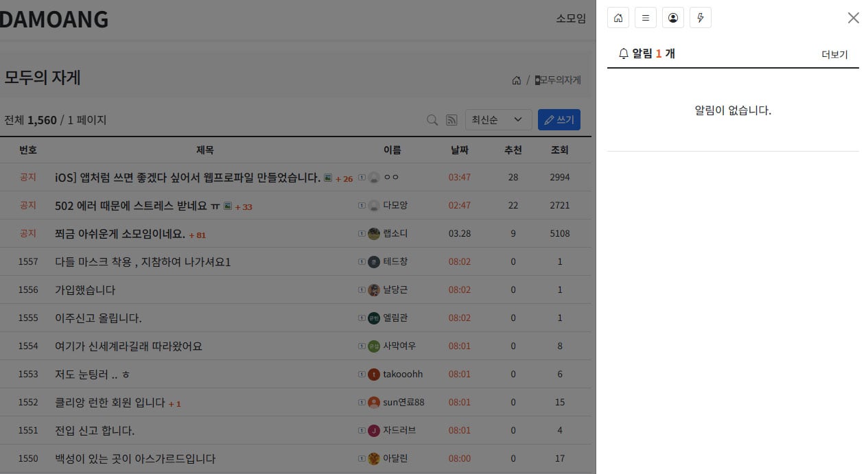The height and width of the screenshot is (474, 868).
Task: Open post titled 가입했습니다
Action: point(85,289)
